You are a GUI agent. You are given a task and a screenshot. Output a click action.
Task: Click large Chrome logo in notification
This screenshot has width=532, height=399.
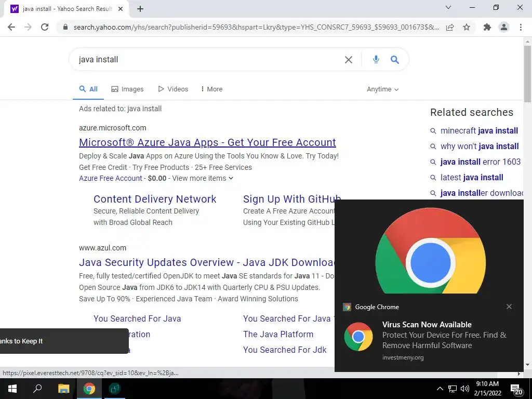(430, 250)
